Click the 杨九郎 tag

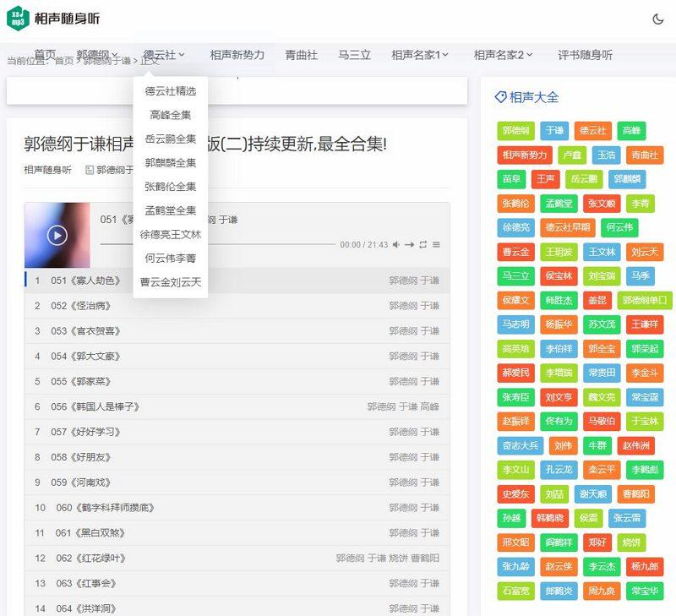(x=645, y=567)
